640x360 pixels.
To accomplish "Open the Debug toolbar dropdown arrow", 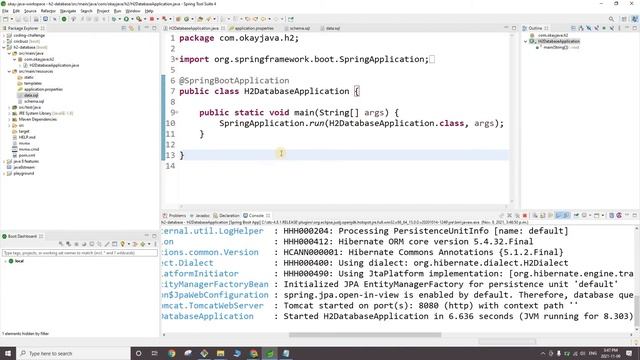I will (120, 19).
